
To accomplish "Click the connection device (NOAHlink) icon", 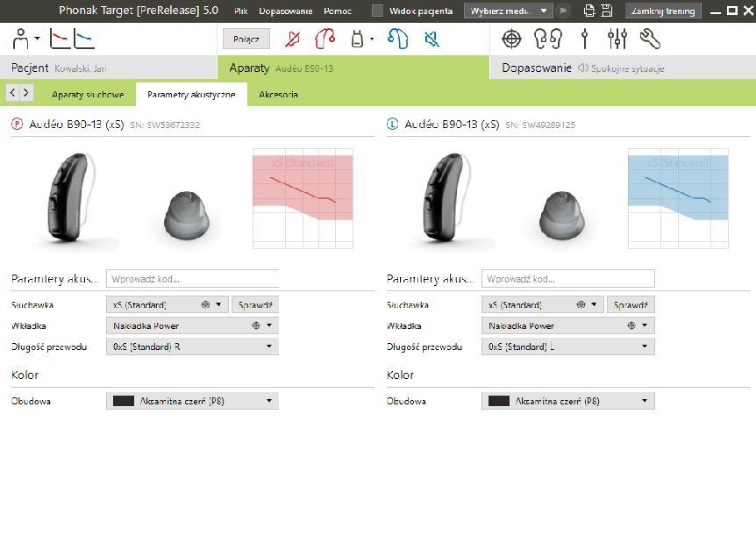I will click(x=357, y=39).
